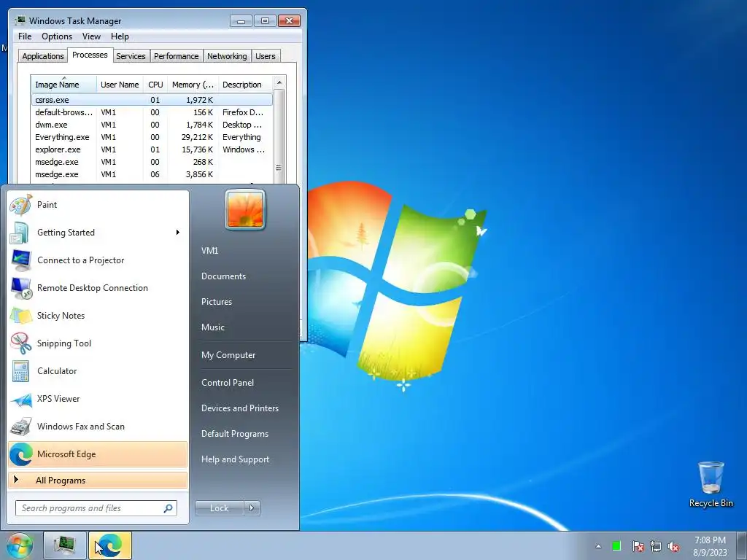Open Music from Start menu
The height and width of the screenshot is (560, 747).
(212, 327)
